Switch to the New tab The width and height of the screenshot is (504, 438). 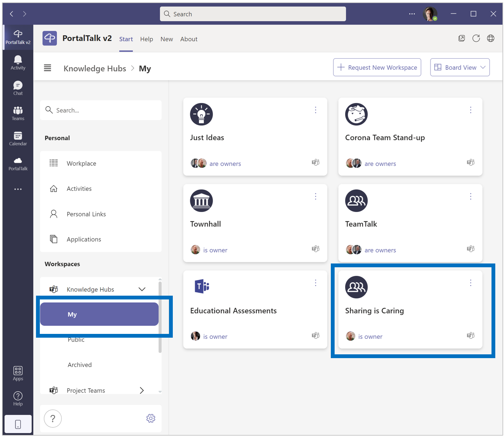point(167,39)
